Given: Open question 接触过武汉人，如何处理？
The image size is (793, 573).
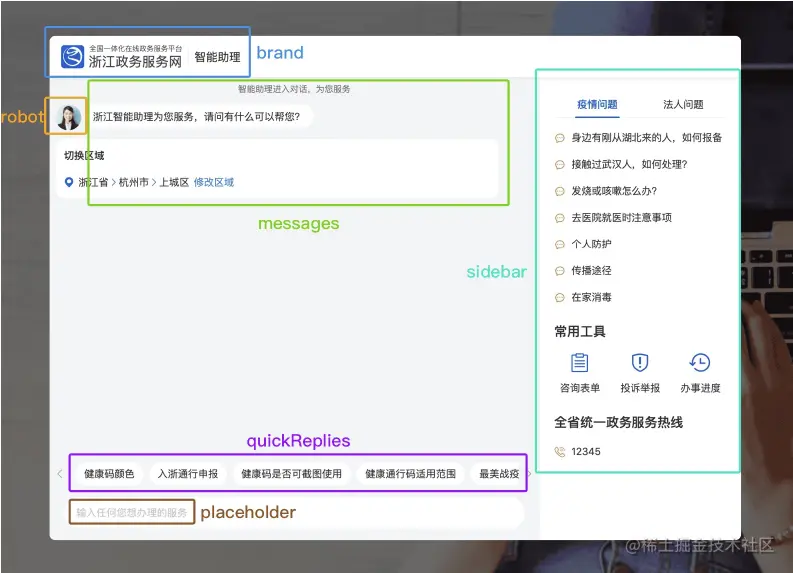Looking at the screenshot, I should 629,164.
